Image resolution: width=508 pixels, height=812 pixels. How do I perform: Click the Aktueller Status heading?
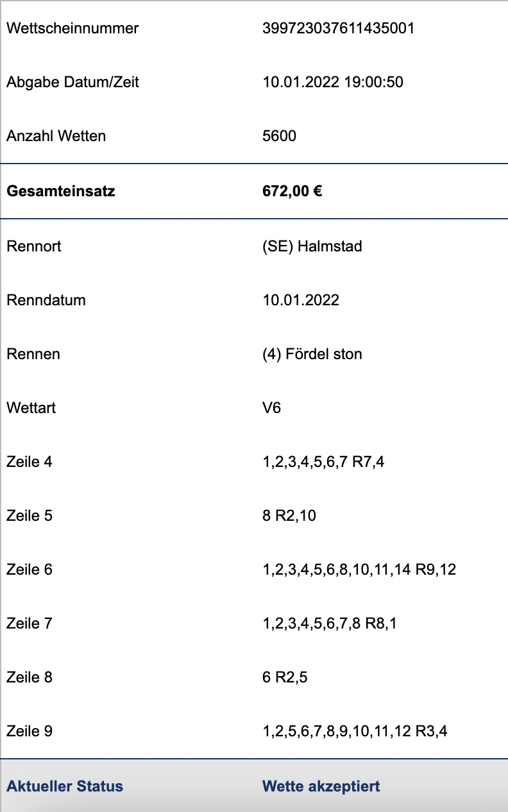pos(65,786)
